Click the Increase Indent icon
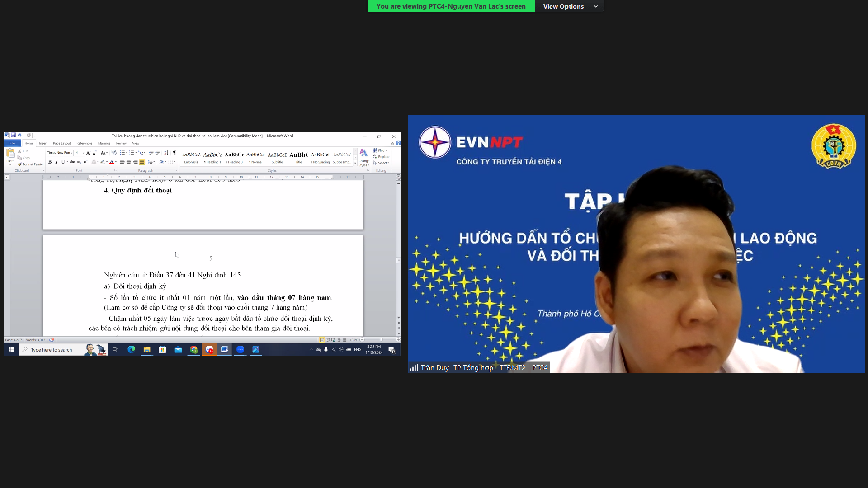This screenshot has width=868, height=488. (158, 153)
